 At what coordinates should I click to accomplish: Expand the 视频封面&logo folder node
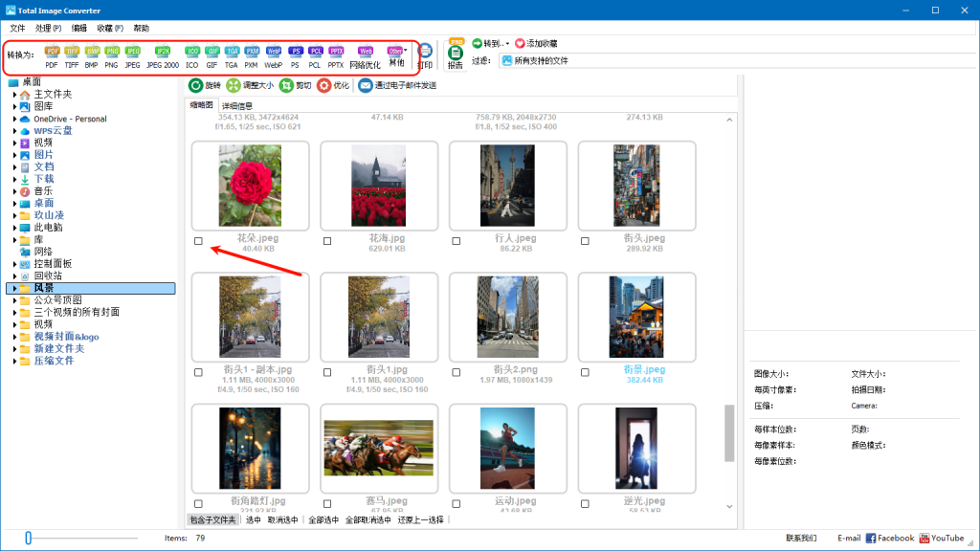pyautogui.click(x=15, y=337)
